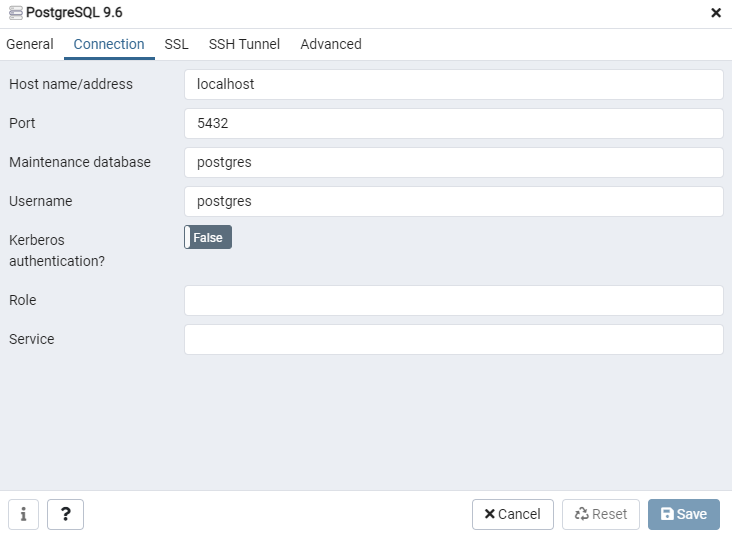
Task: Open the SSL tab
Action: (176, 44)
